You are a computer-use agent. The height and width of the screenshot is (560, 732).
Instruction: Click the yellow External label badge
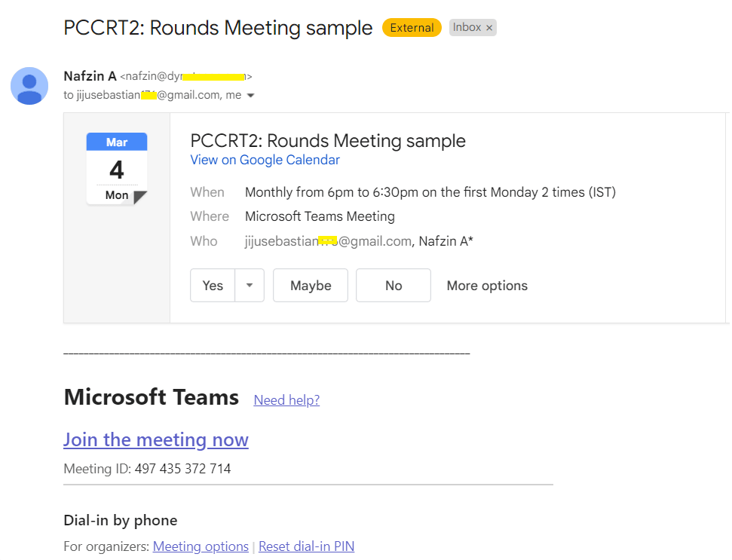point(412,28)
